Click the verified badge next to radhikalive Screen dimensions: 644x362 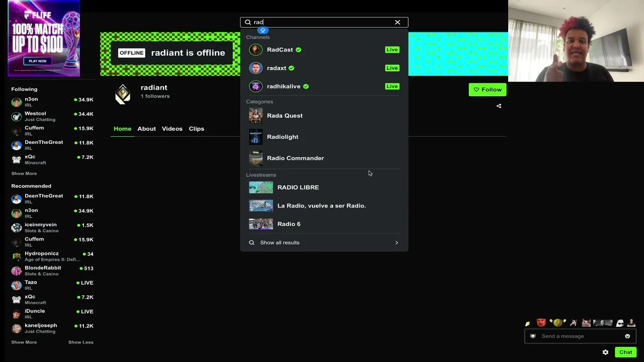(306, 86)
